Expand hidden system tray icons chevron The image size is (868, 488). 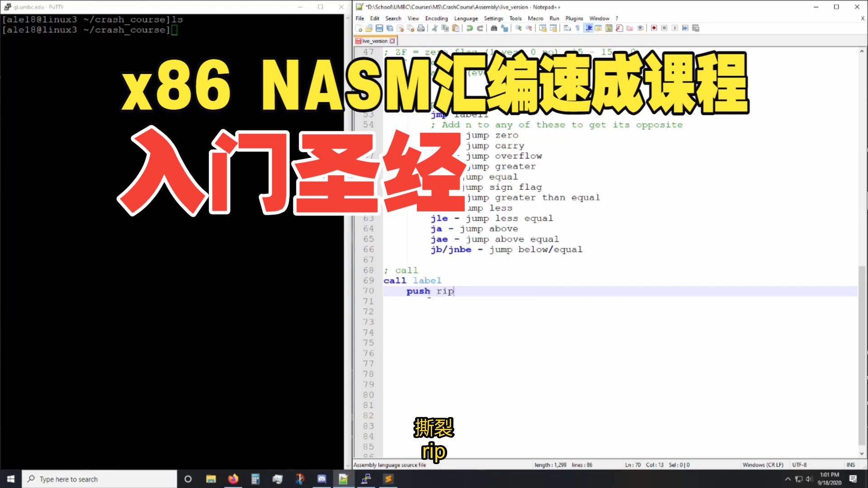click(x=788, y=479)
